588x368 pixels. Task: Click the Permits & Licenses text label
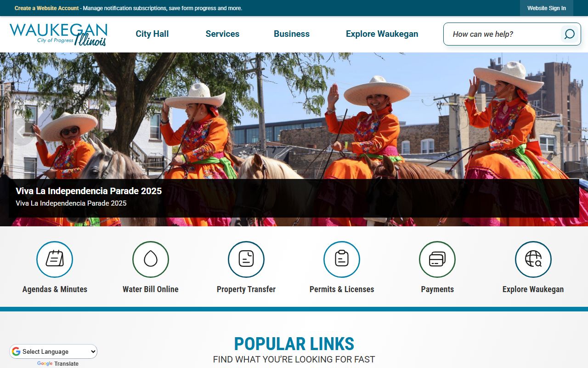point(342,289)
